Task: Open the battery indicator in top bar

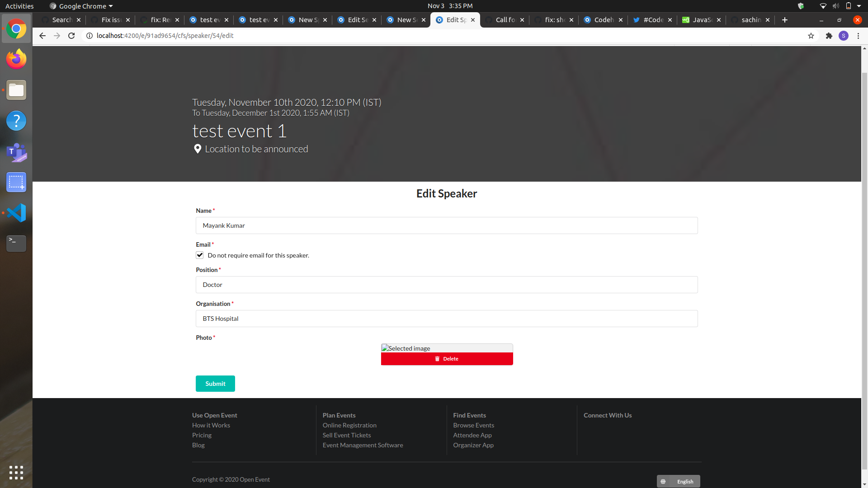Action: [849, 6]
